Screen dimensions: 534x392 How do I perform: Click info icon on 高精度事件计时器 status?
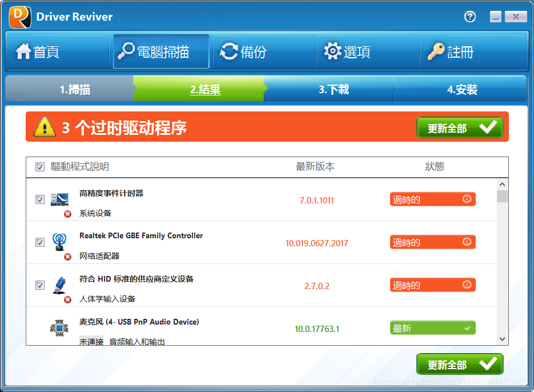tap(467, 199)
